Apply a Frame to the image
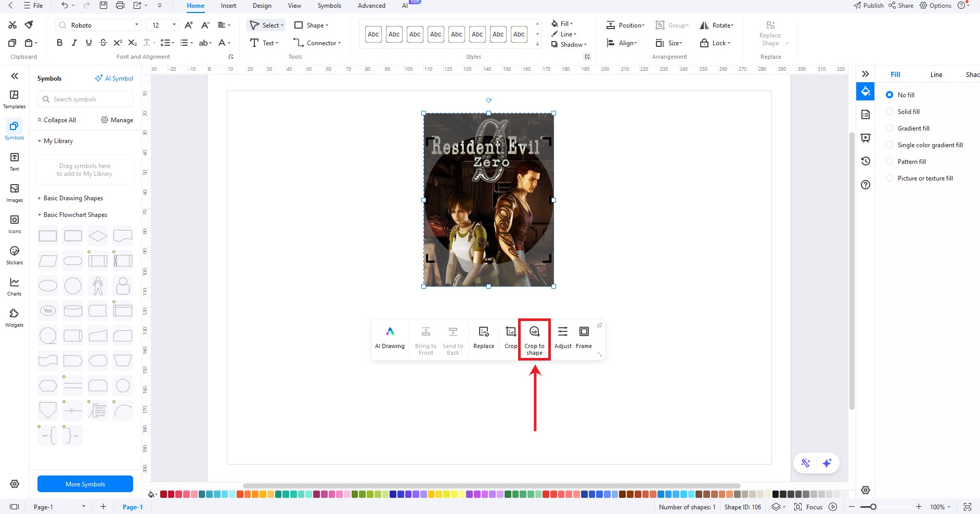Screen dimensions: 980x514 (584, 337)
